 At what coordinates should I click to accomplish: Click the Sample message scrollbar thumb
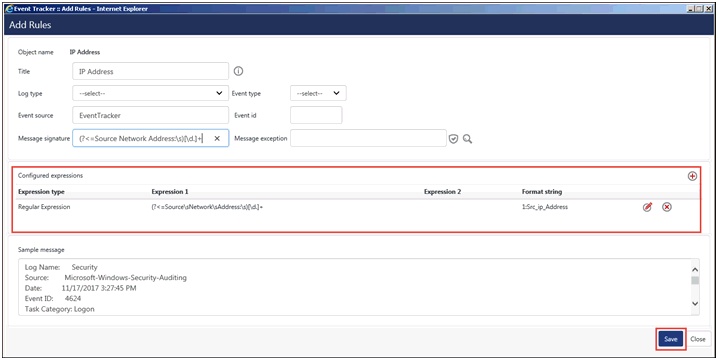[x=695, y=280]
